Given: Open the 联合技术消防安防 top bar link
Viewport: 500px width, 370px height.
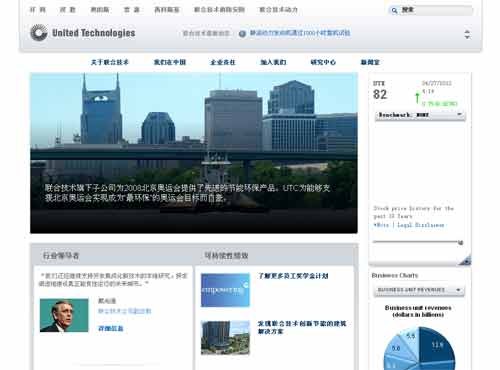Looking at the screenshot, I should (x=219, y=10).
